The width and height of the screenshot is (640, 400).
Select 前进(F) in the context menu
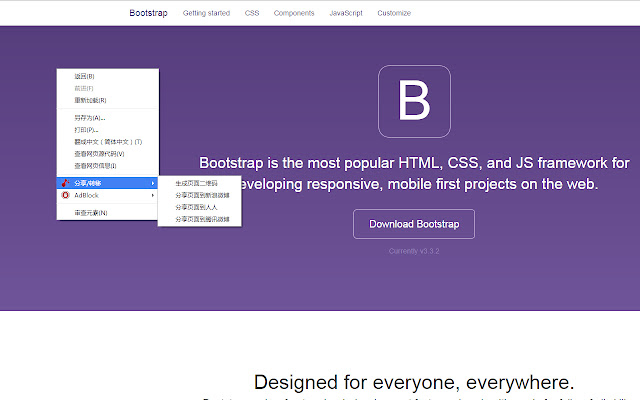tap(108, 88)
